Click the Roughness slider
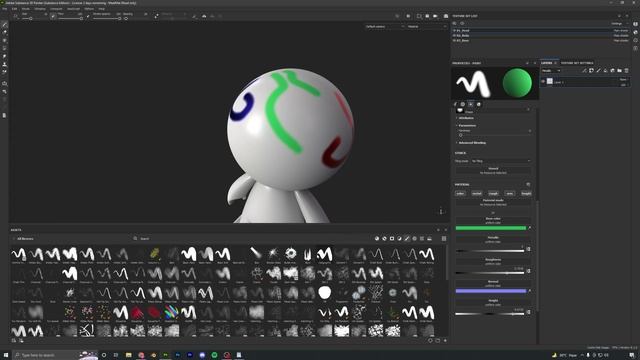Viewport: 640px width, 360px height. 490,273
